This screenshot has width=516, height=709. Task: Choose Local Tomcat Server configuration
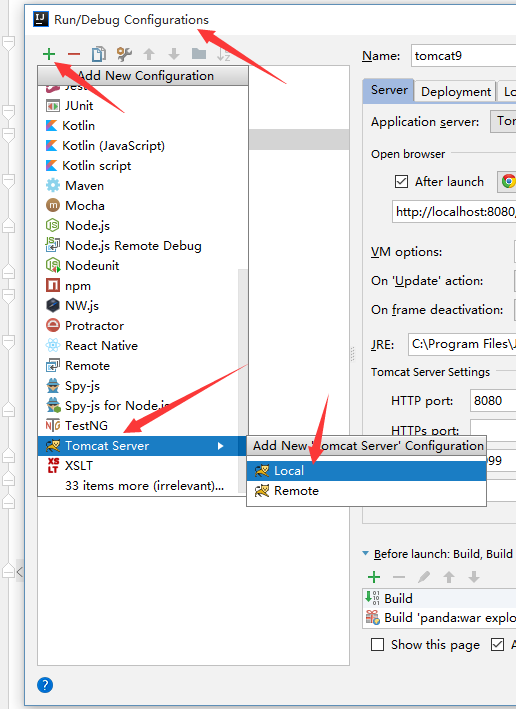click(366, 471)
